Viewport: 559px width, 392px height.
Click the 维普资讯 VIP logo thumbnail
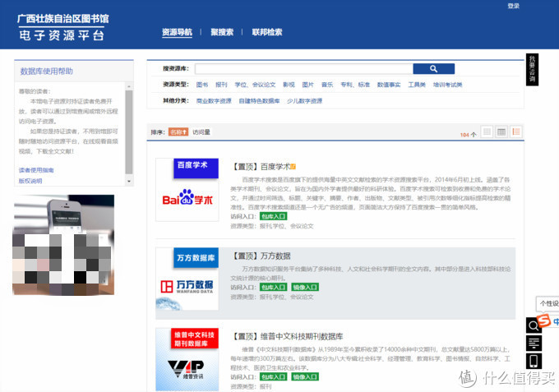point(187,360)
